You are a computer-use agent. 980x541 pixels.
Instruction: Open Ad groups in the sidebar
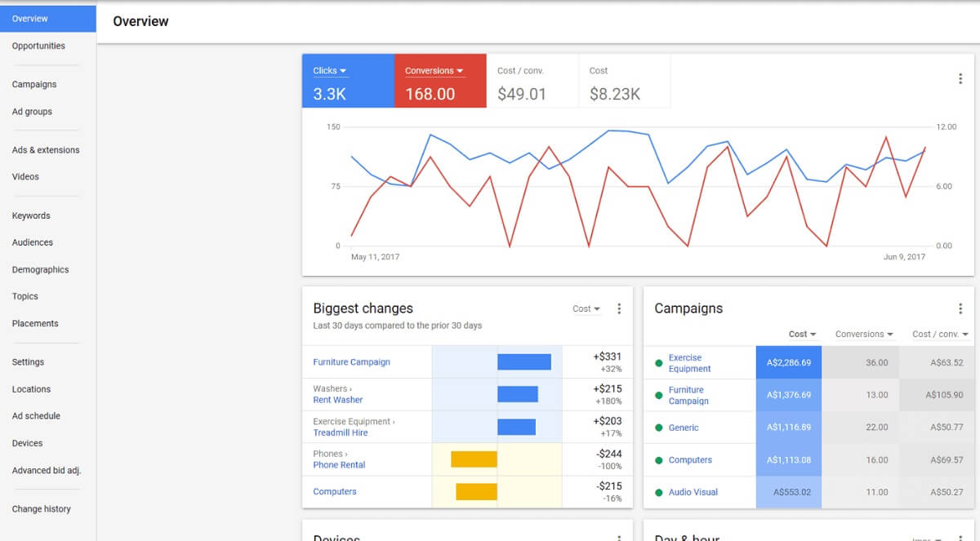pyautogui.click(x=32, y=112)
